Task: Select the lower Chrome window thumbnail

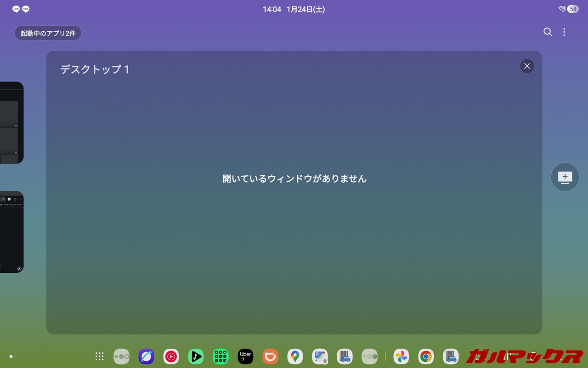Action: 11,232
